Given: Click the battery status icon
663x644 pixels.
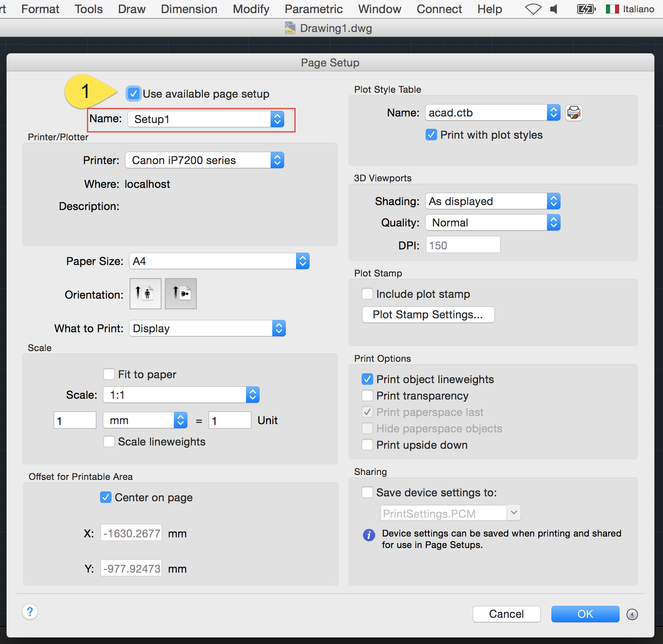Looking at the screenshot, I should [586, 8].
